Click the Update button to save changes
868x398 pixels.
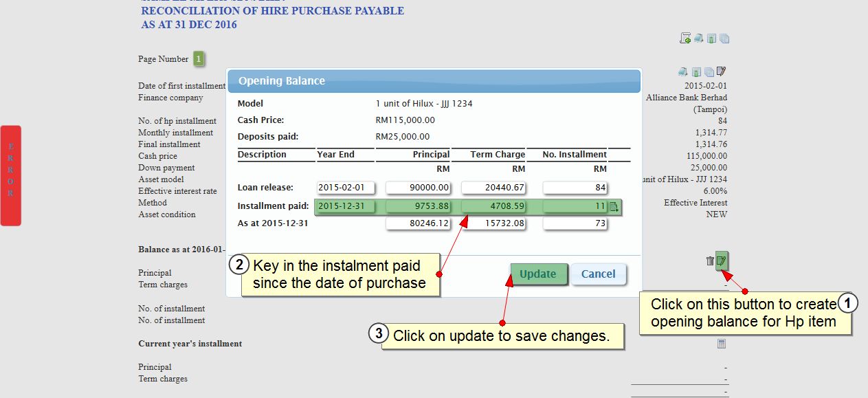point(538,274)
